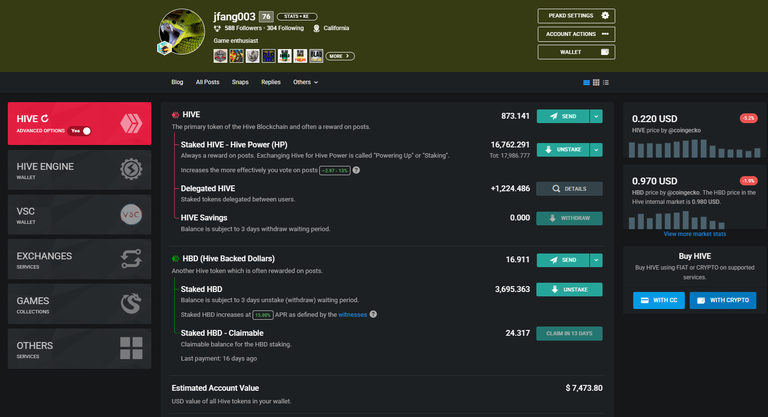Open help icon next to curation percentage

356,170
